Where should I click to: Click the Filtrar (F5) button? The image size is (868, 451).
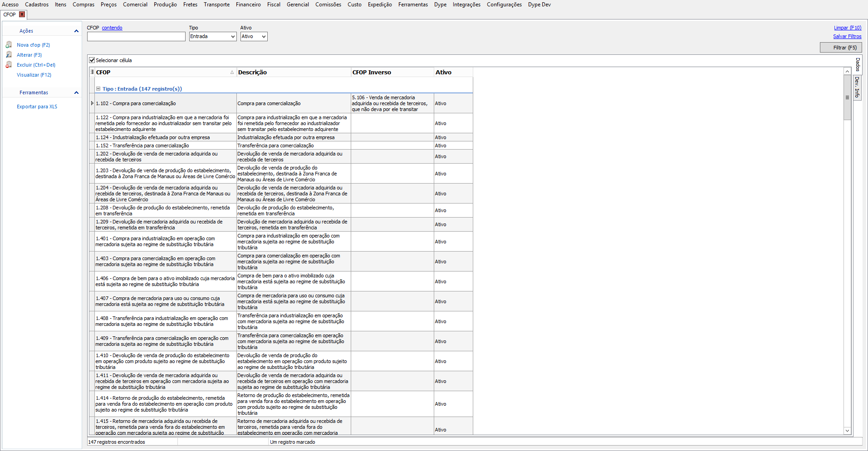pos(841,48)
